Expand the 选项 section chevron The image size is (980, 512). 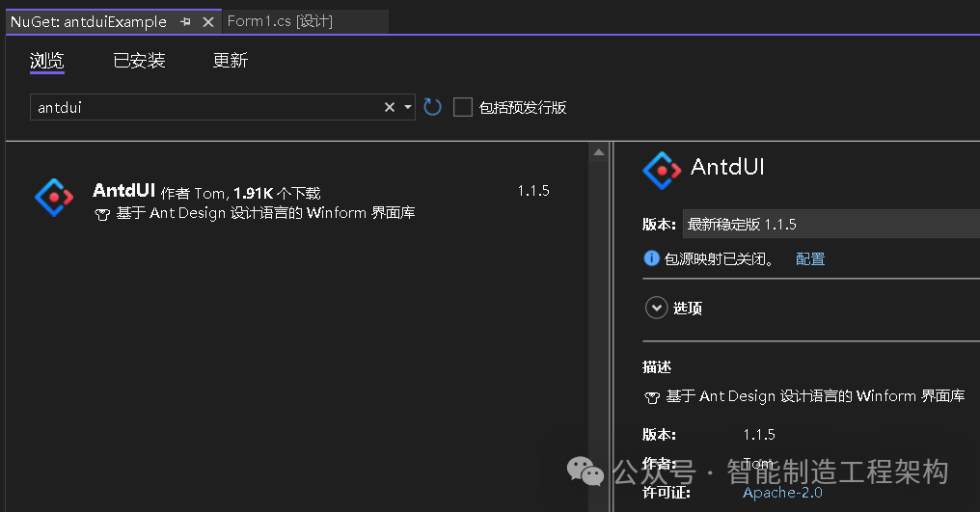pyautogui.click(x=656, y=308)
